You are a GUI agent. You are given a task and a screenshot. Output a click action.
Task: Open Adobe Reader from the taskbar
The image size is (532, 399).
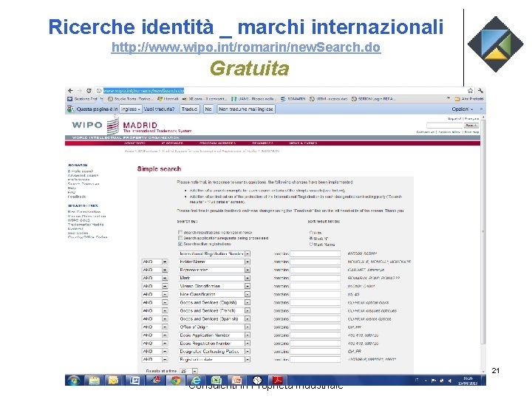[x=278, y=381]
